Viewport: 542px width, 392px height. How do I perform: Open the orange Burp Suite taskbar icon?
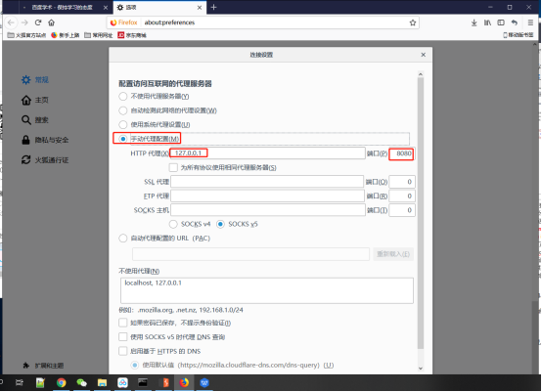165,382
